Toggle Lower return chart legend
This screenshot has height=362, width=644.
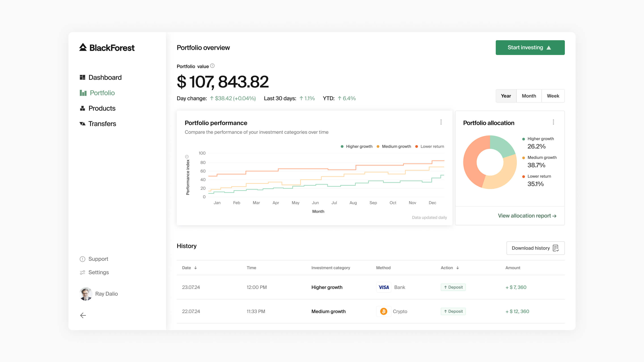point(430,146)
